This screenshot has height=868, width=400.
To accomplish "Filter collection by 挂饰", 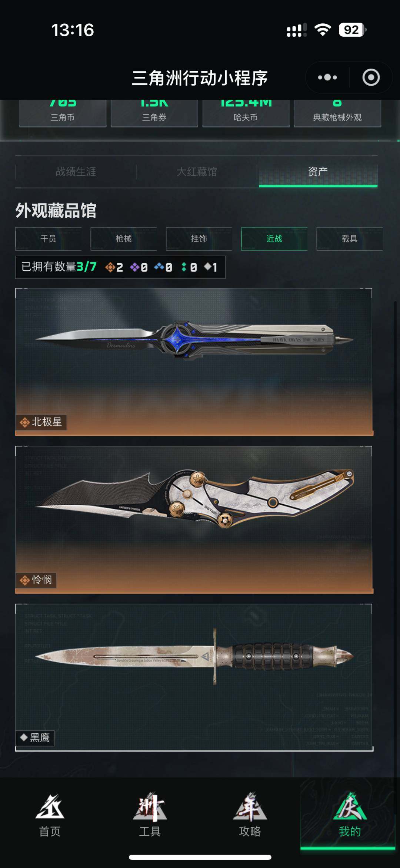I will [x=199, y=239].
